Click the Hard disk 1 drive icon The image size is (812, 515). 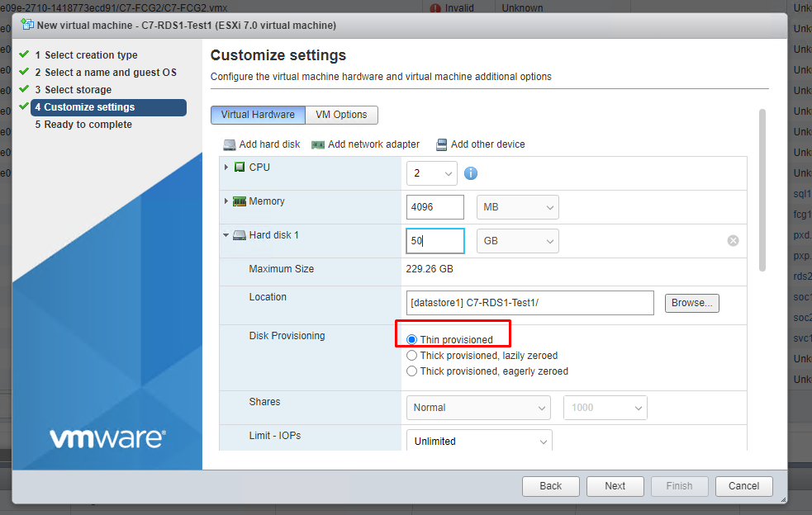point(240,235)
